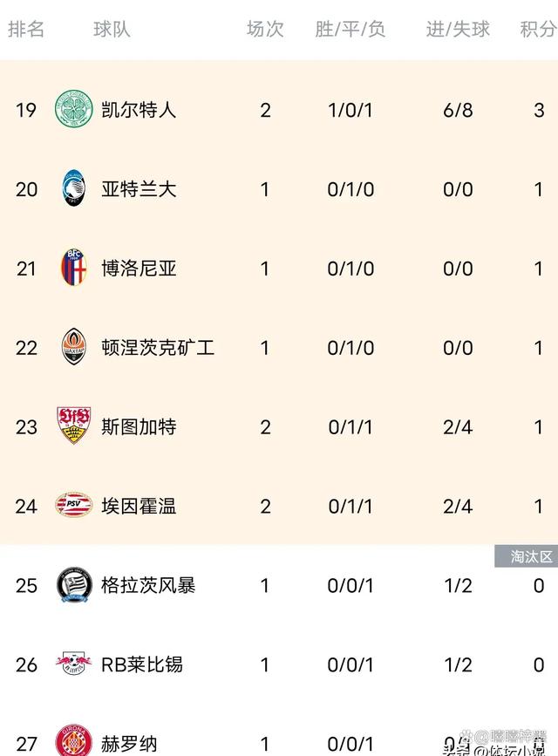
Task: Select the 积分 column header
Action: coord(538,29)
